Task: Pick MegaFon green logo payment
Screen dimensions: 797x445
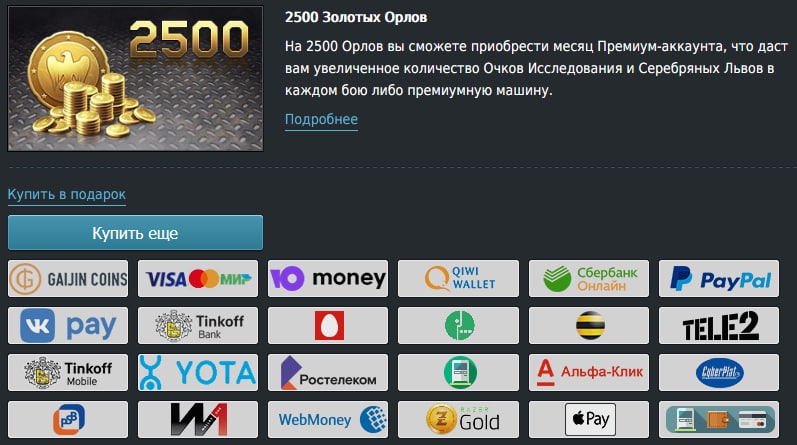Action: click(x=458, y=325)
